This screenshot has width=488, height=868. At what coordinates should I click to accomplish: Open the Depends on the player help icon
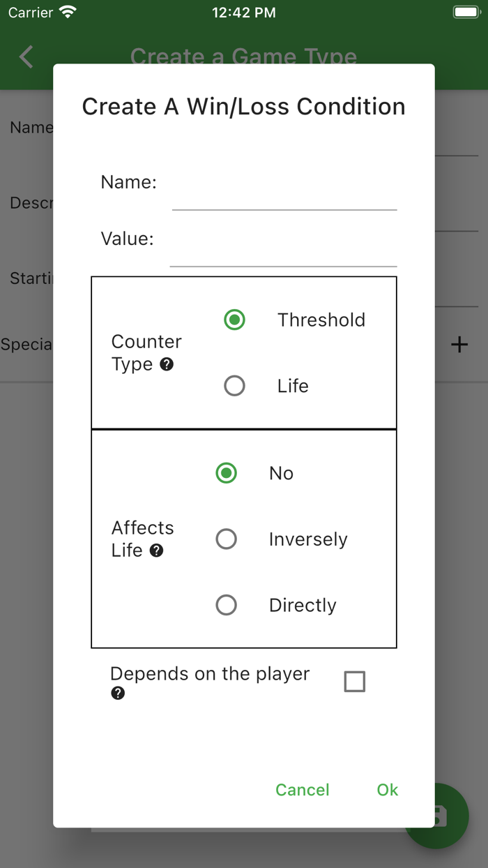coord(118,693)
